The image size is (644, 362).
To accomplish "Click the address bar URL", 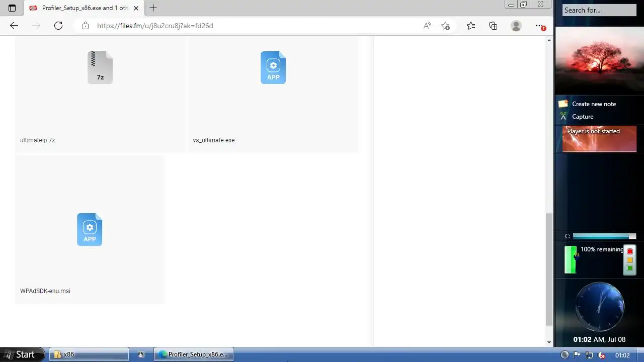I will (155, 26).
